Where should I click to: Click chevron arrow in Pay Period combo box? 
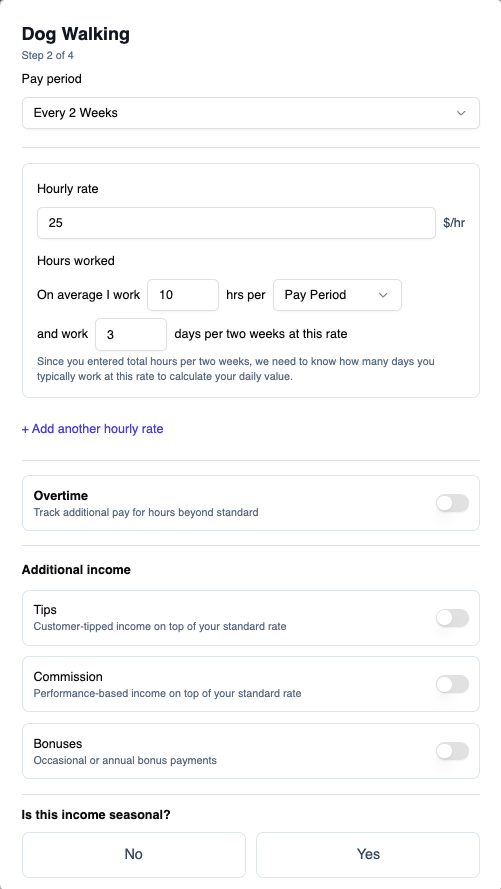point(383,295)
